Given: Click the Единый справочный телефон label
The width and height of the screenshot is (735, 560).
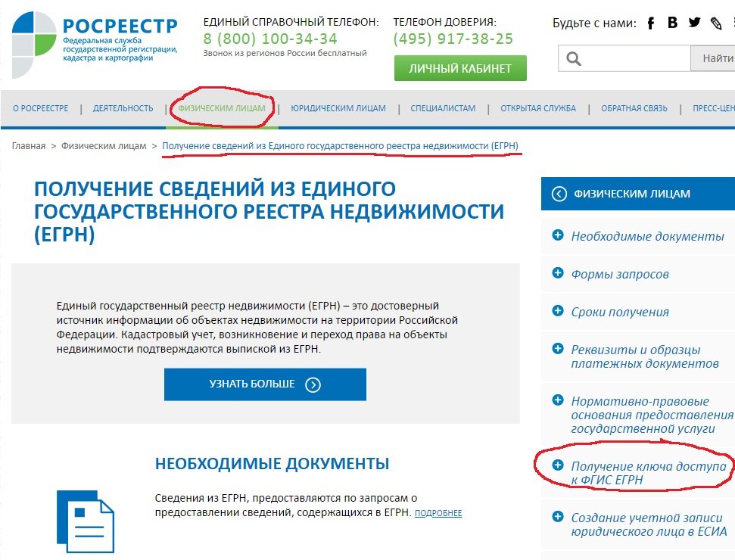Looking at the screenshot, I should [x=291, y=22].
